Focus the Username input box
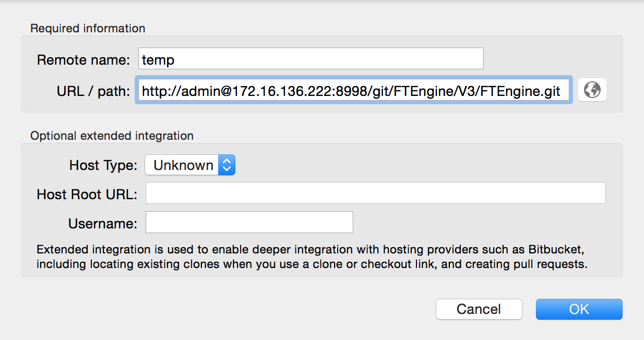Image resolution: width=644 pixels, height=340 pixels. tap(249, 222)
